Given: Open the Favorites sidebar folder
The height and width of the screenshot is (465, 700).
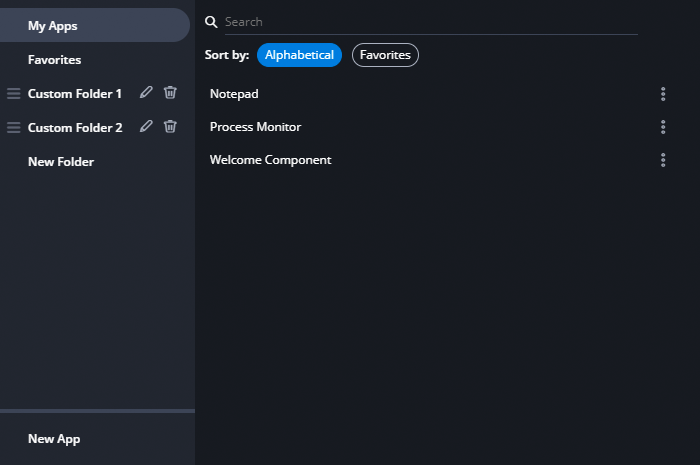Looking at the screenshot, I should [54, 60].
